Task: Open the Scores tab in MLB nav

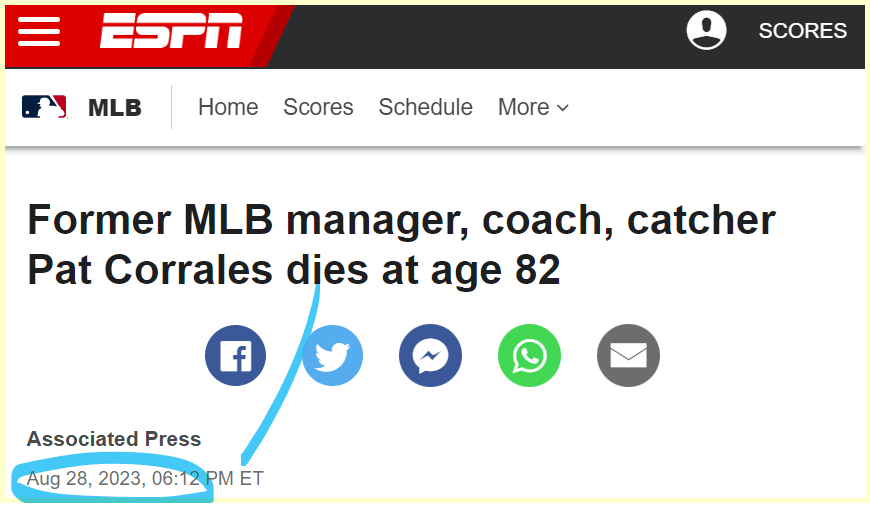Action: [x=318, y=107]
